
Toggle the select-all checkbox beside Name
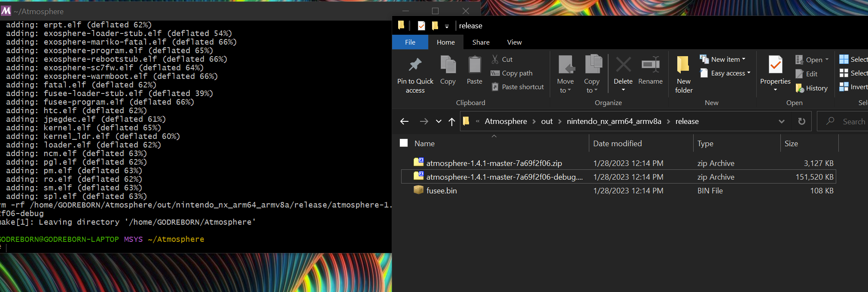tap(404, 143)
